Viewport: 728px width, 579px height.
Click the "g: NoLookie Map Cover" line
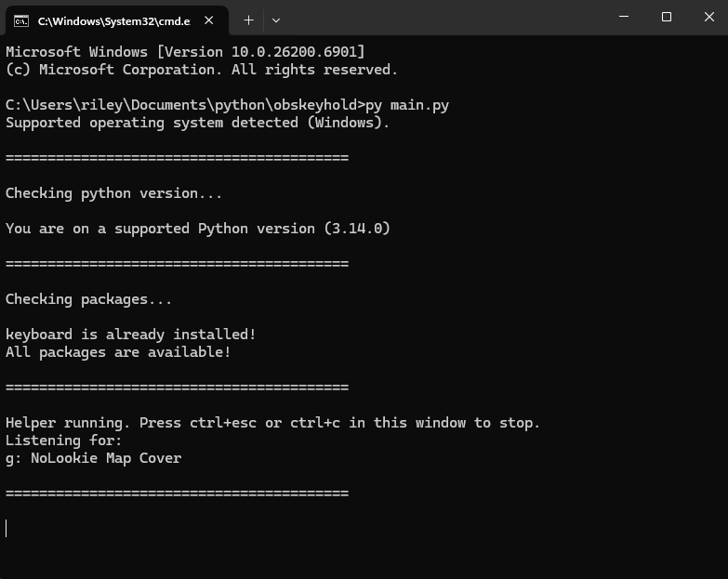pyautogui.click(x=93, y=458)
